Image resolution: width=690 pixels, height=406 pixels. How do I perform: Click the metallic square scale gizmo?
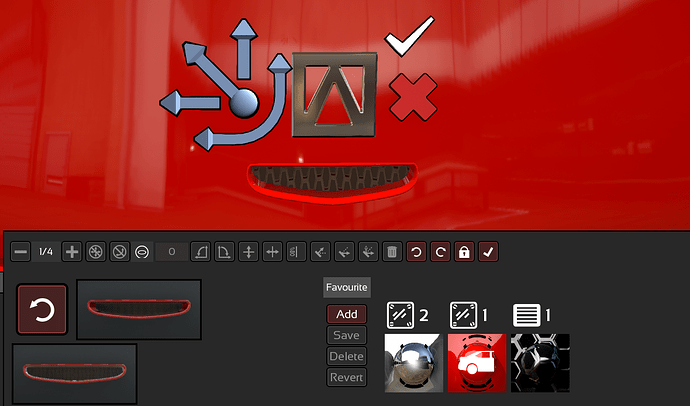pos(335,95)
